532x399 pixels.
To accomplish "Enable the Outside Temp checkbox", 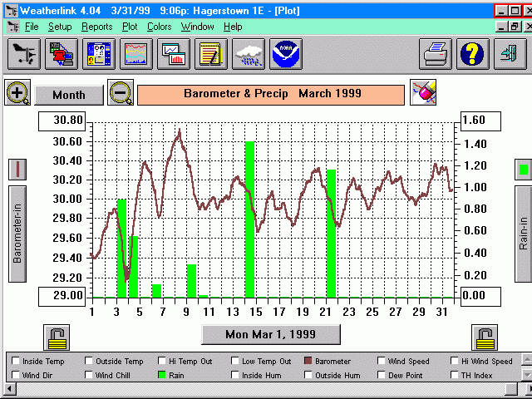I will pos(89,361).
